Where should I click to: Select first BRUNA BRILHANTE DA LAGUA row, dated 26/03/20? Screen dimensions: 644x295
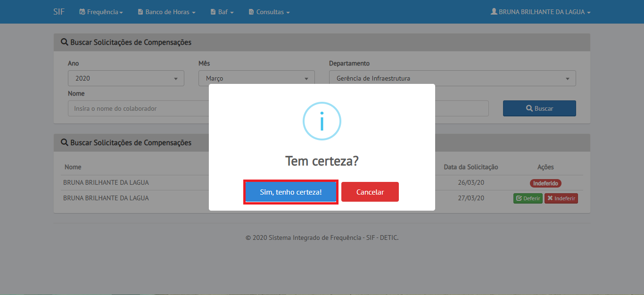322,182
